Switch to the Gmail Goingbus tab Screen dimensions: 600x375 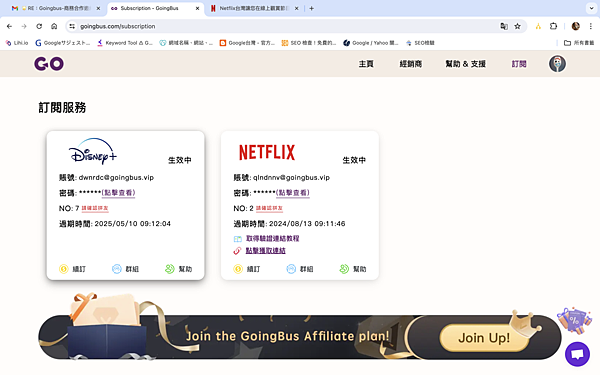(55, 8)
